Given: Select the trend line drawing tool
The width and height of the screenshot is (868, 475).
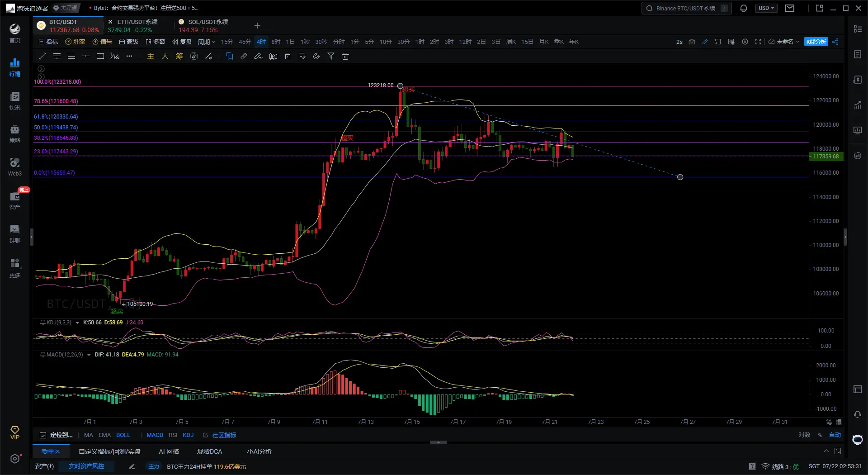Looking at the screenshot, I should point(42,56).
